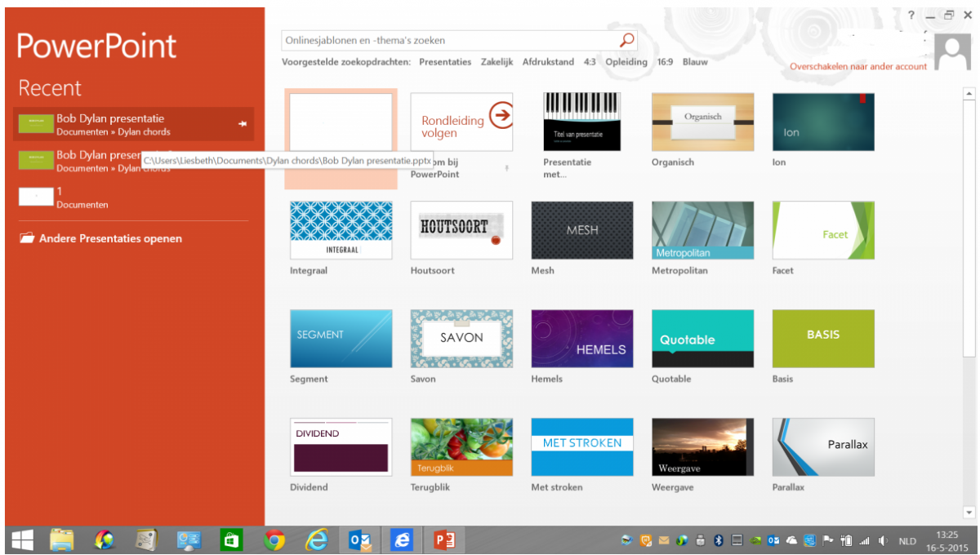Switch to PowerPoint taskbar icon
Image resolution: width=980 pixels, height=555 pixels.
(444, 540)
